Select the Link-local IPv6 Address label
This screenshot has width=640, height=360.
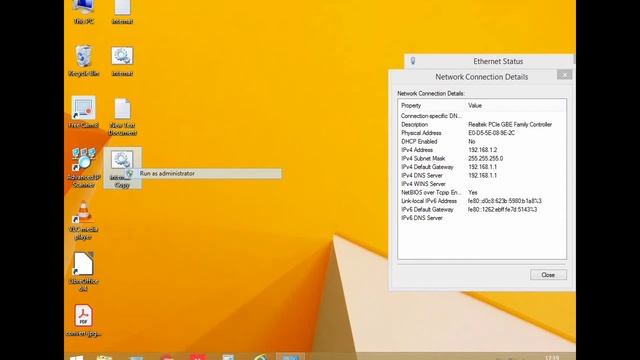(x=429, y=201)
